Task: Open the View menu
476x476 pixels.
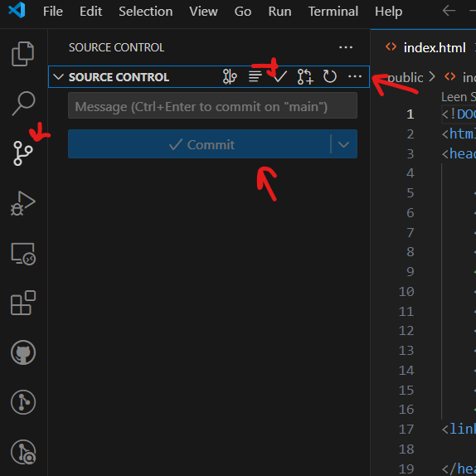Action: [203, 12]
